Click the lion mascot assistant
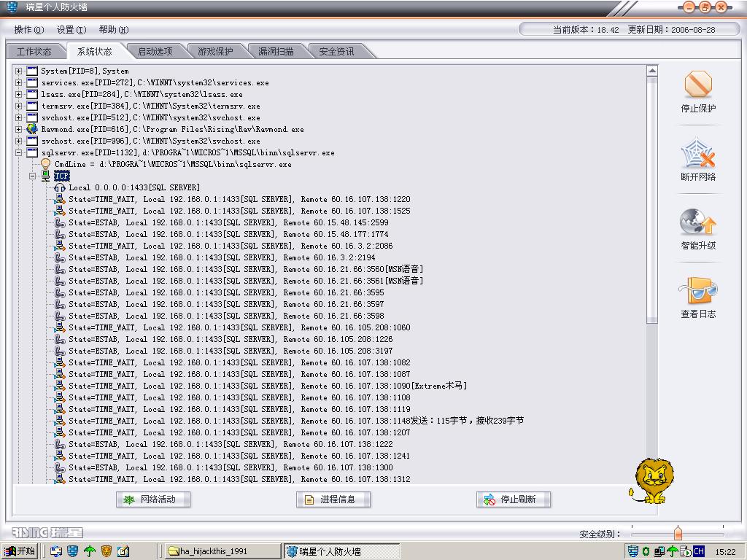This screenshot has height=560, width=747. click(x=651, y=481)
